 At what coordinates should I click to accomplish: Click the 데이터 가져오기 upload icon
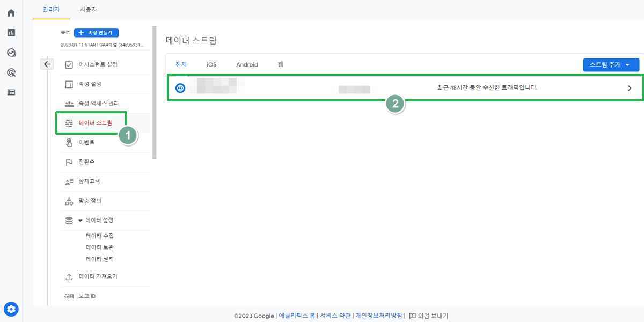[x=69, y=276]
